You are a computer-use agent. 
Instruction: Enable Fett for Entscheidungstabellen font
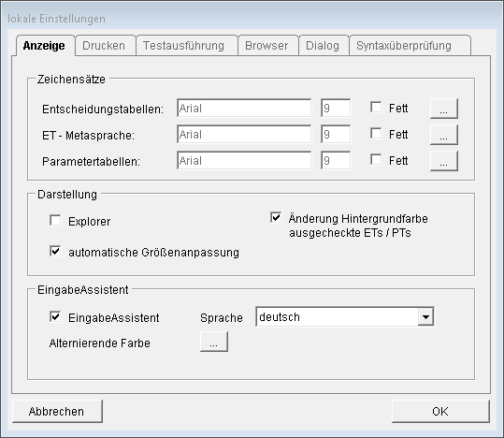click(376, 108)
